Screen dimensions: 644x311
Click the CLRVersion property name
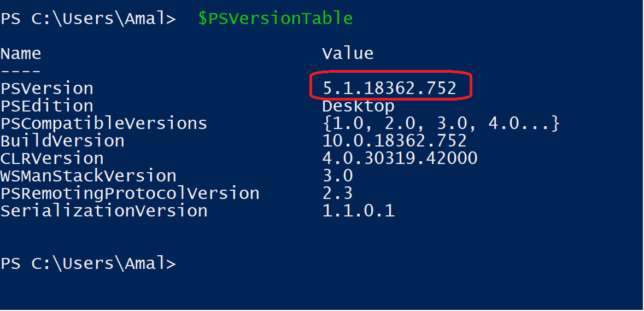click(x=52, y=159)
